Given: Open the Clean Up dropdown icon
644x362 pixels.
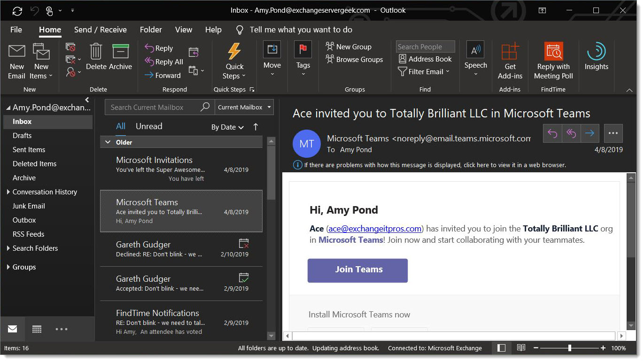Looking at the screenshot, I should tap(73, 60).
